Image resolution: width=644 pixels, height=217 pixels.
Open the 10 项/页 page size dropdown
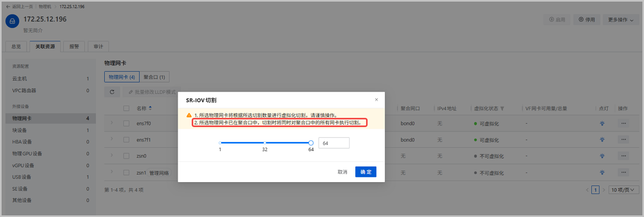tap(624, 190)
